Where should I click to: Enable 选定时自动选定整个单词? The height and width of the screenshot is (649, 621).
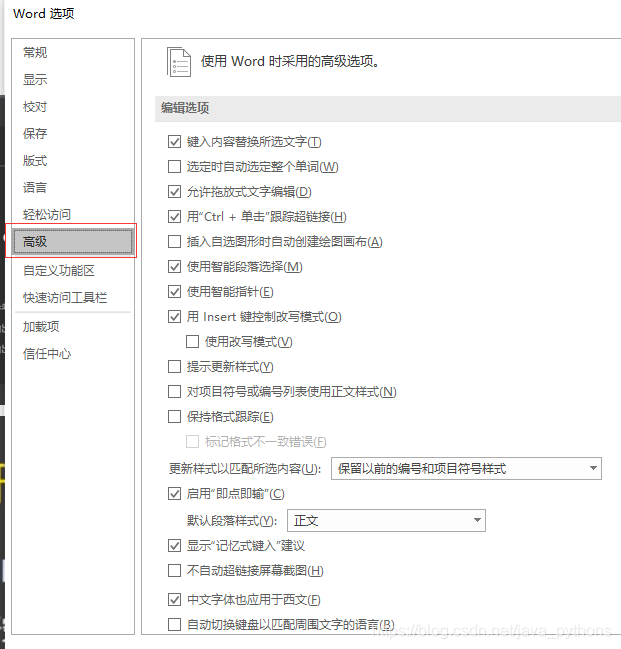174,166
